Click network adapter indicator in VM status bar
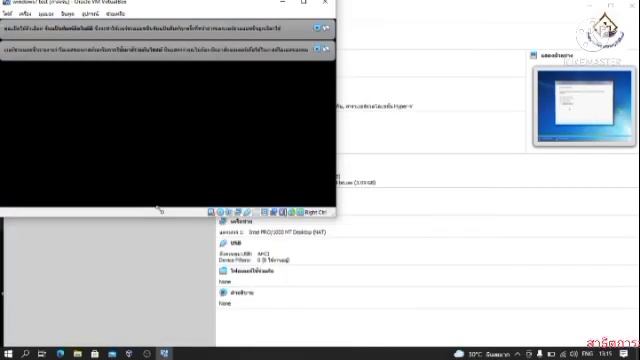 (238, 212)
